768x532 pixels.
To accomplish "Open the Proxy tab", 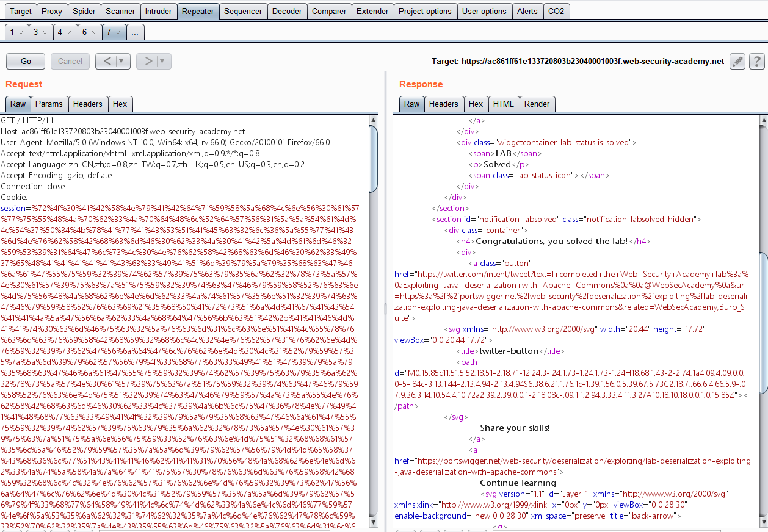I will pyautogui.click(x=52, y=11).
